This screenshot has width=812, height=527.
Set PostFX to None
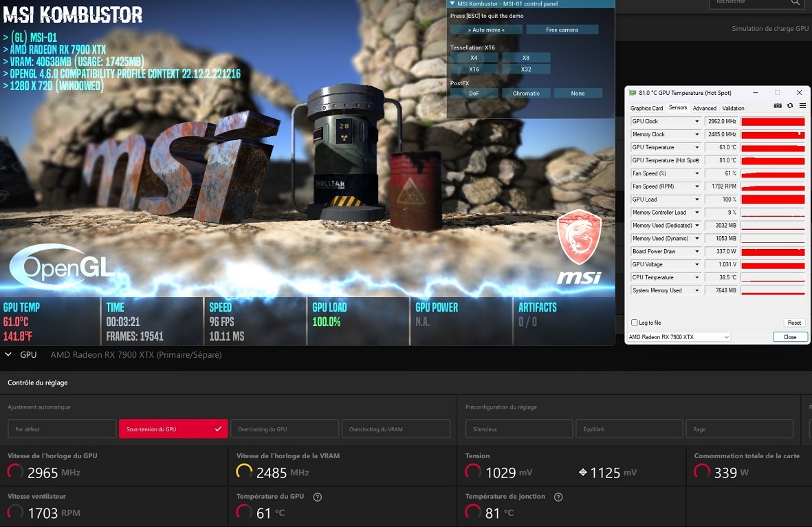[x=578, y=94]
